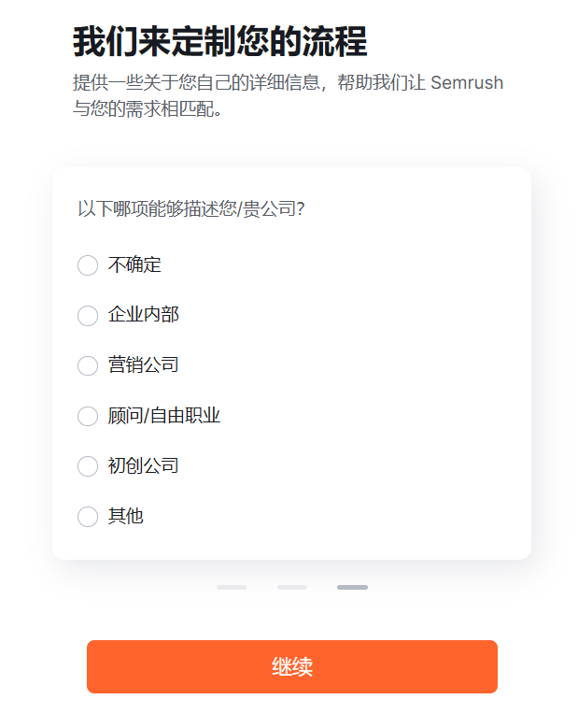Click the 继续 orange button
This screenshot has height=728, width=578.
coord(292,666)
